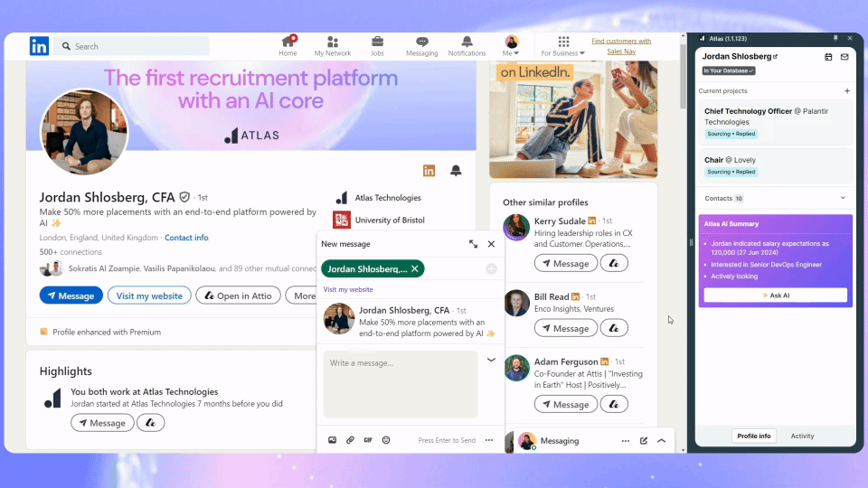The image size is (868, 488).
Task: Remove Jordan Shlosberg recipient chip
Action: pyautogui.click(x=415, y=268)
